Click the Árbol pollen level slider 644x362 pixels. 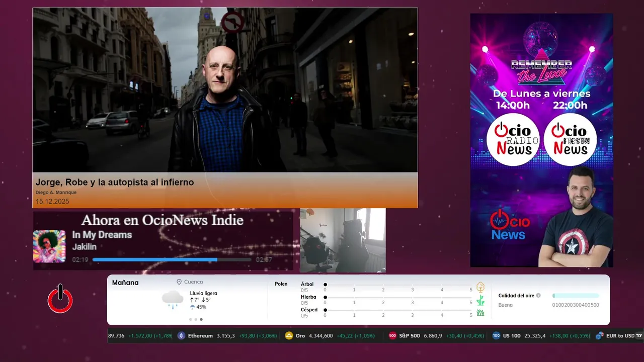click(398, 285)
